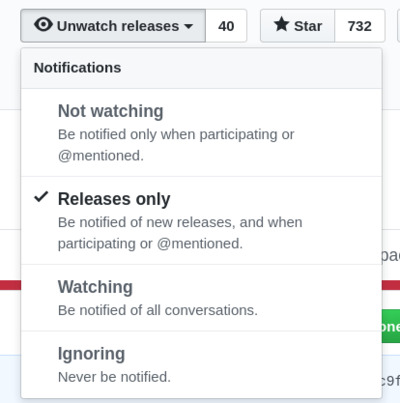Click the Unwatch releases label text
The image size is (400, 403).
point(118,26)
